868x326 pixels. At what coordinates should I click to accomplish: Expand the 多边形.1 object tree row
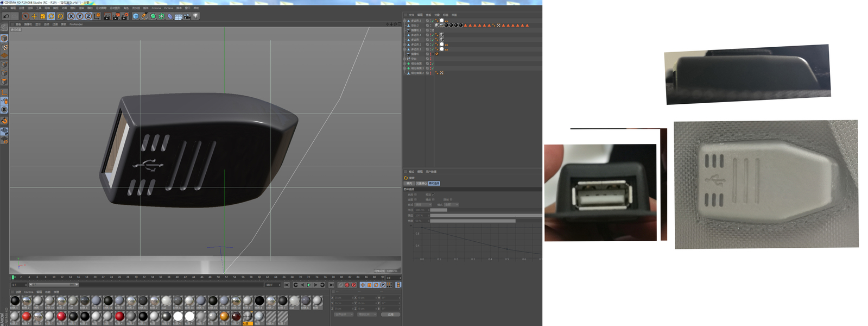pyautogui.click(x=404, y=49)
